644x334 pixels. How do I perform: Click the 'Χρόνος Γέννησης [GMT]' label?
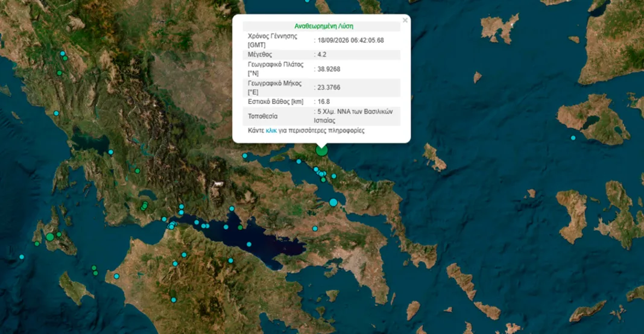click(x=273, y=40)
